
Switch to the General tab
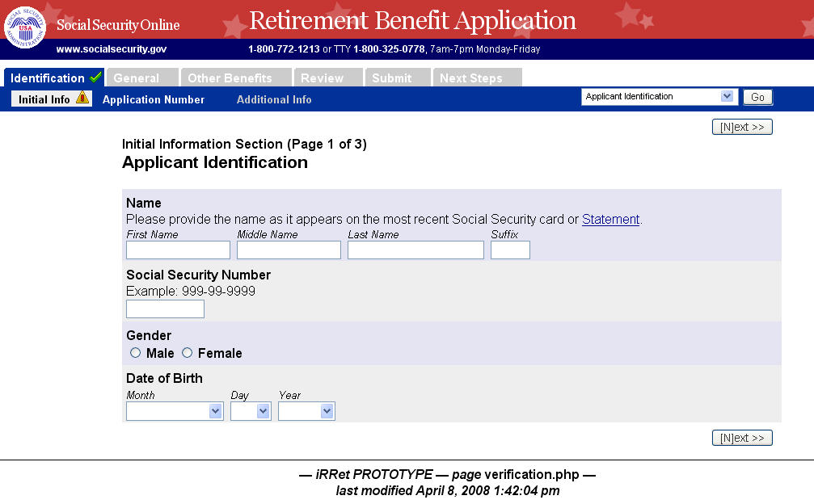pyautogui.click(x=136, y=78)
